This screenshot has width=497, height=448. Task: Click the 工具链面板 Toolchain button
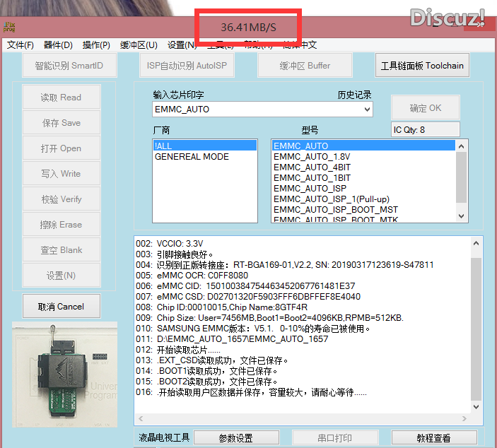coord(422,66)
